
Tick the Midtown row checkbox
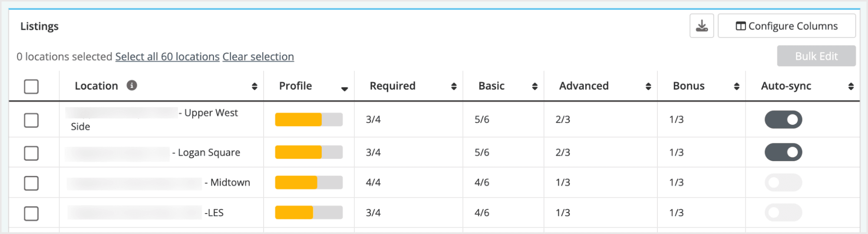click(x=31, y=183)
